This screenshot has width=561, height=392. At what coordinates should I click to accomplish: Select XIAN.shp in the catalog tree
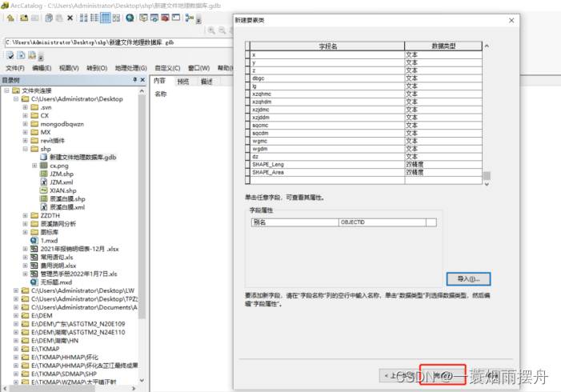pyautogui.click(x=63, y=190)
